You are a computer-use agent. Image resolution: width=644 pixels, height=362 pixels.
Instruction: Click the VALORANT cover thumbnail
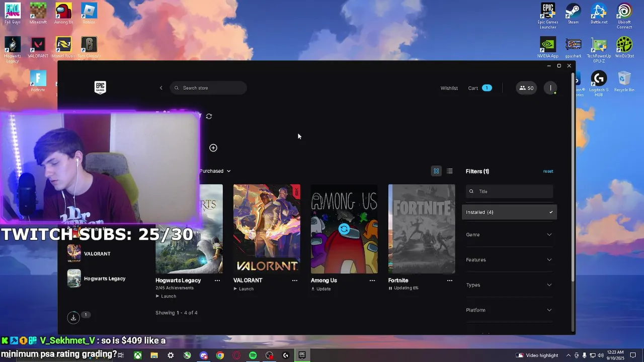(x=267, y=229)
